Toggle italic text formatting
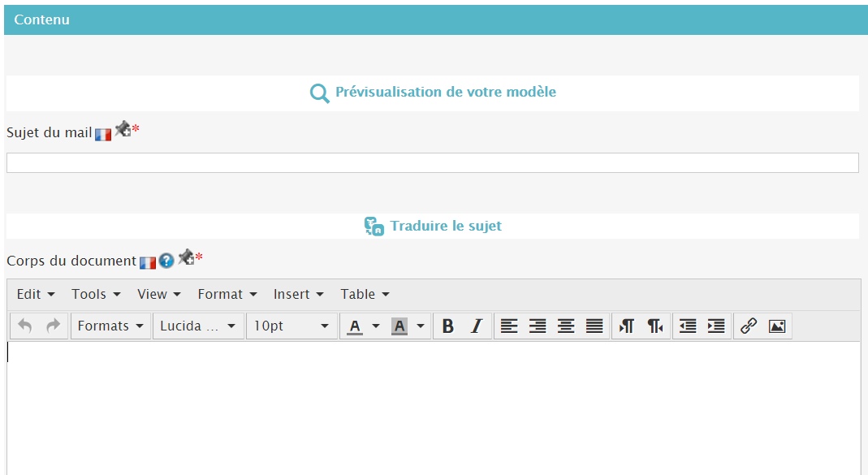Viewport: 868px width, 475px height. pos(477,326)
